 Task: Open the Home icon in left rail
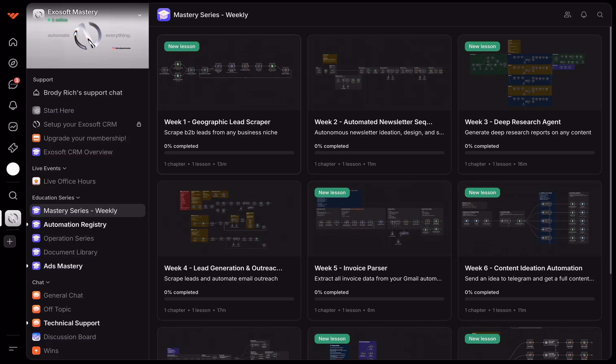(13, 42)
